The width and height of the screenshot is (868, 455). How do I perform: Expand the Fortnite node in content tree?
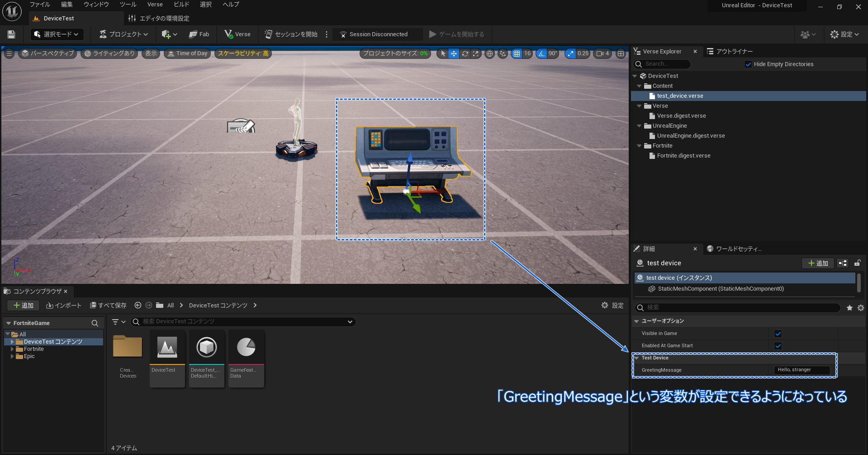13,349
